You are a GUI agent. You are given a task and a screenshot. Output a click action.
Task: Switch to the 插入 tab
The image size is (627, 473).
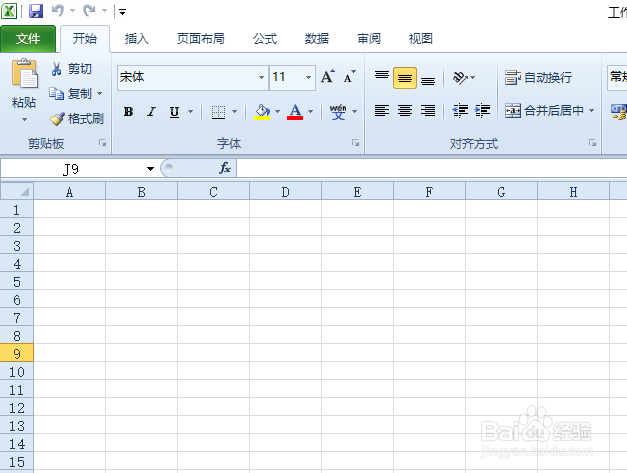coord(136,39)
